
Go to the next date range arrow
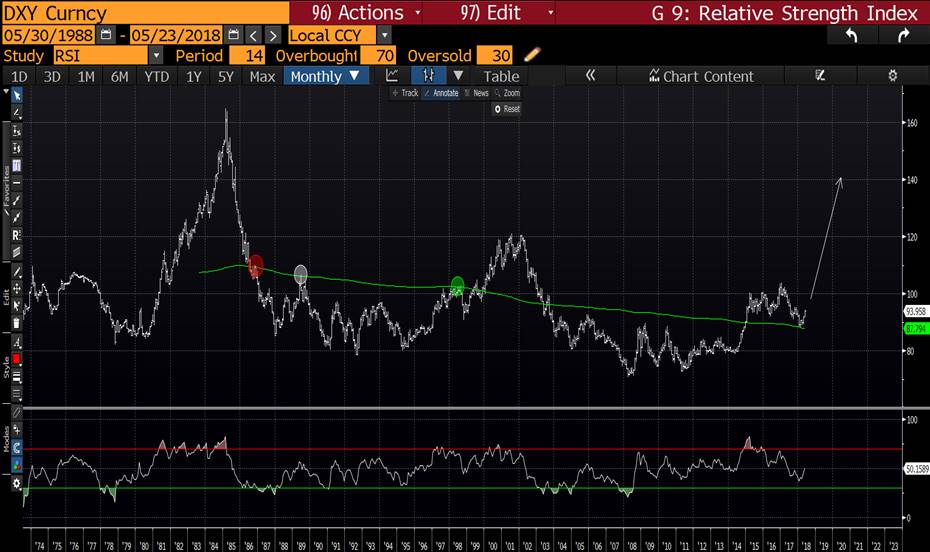(x=272, y=36)
